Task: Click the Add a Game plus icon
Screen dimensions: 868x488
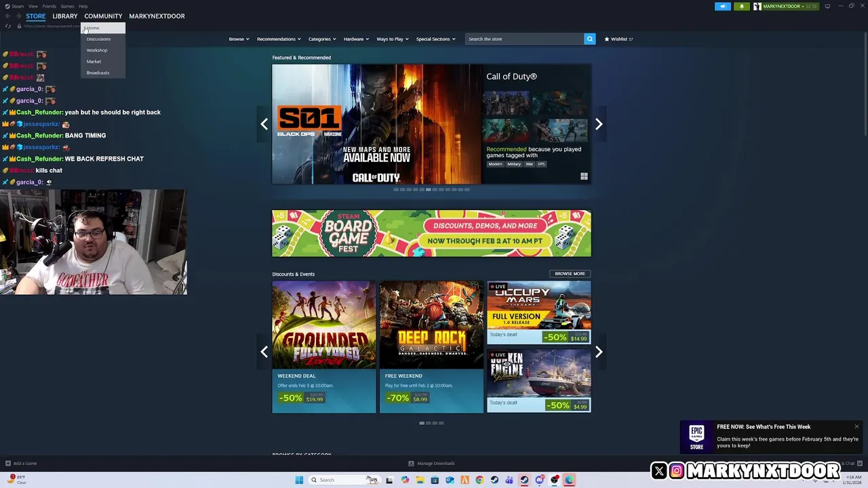Action: pos(8,464)
